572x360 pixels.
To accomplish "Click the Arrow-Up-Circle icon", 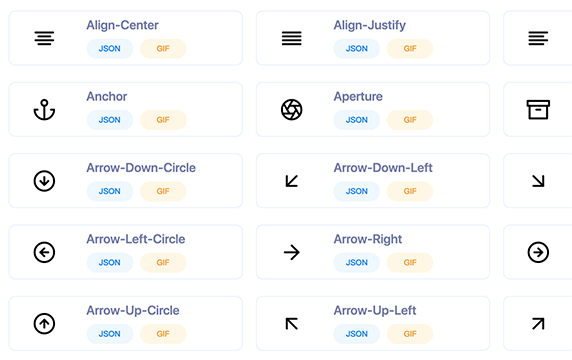I will (x=44, y=324).
